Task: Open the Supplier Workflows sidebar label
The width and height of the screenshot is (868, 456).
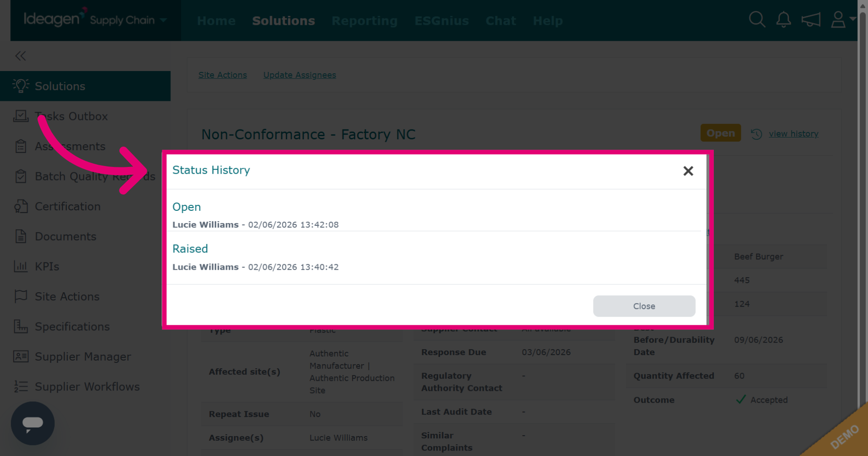Action: click(87, 387)
